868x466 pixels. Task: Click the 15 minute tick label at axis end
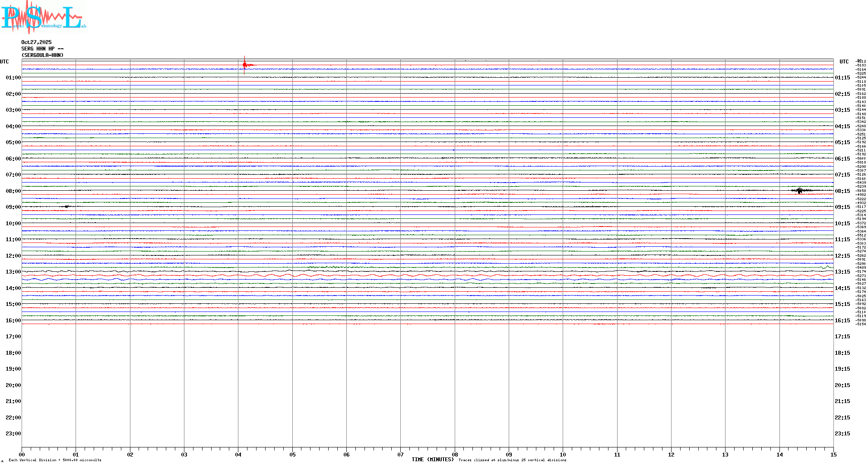click(x=833, y=454)
